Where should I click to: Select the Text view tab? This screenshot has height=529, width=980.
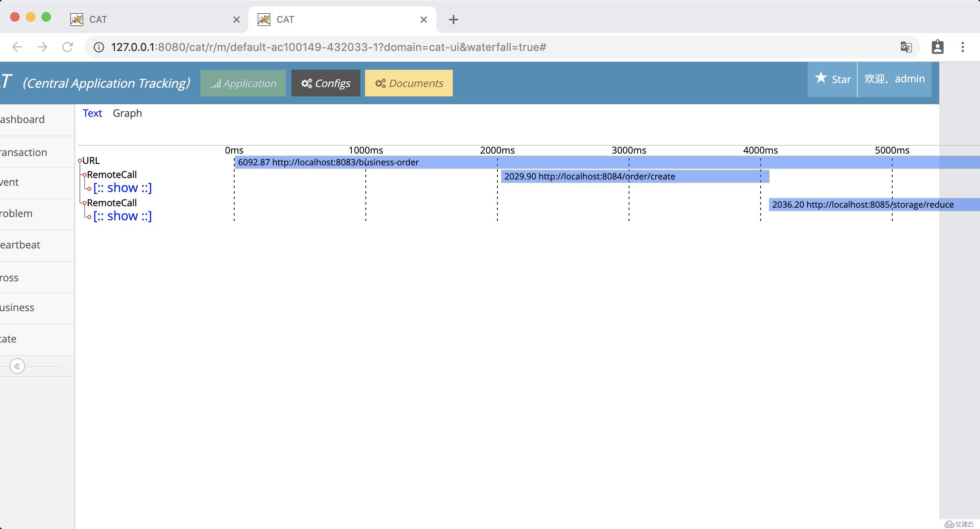point(92,113)
